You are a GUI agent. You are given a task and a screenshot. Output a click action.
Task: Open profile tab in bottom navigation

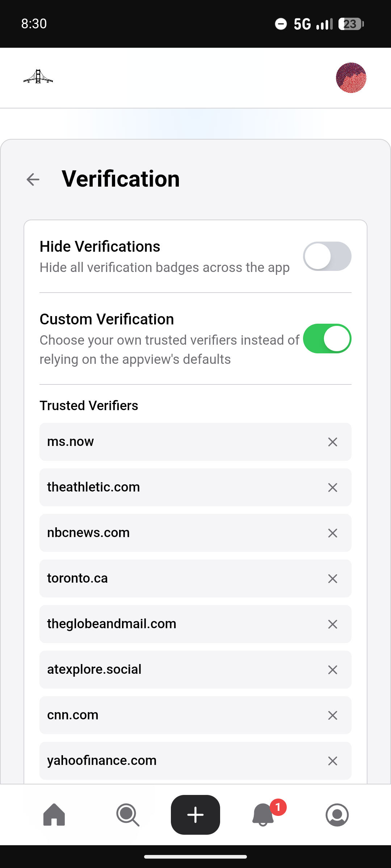tap(337, 815)
